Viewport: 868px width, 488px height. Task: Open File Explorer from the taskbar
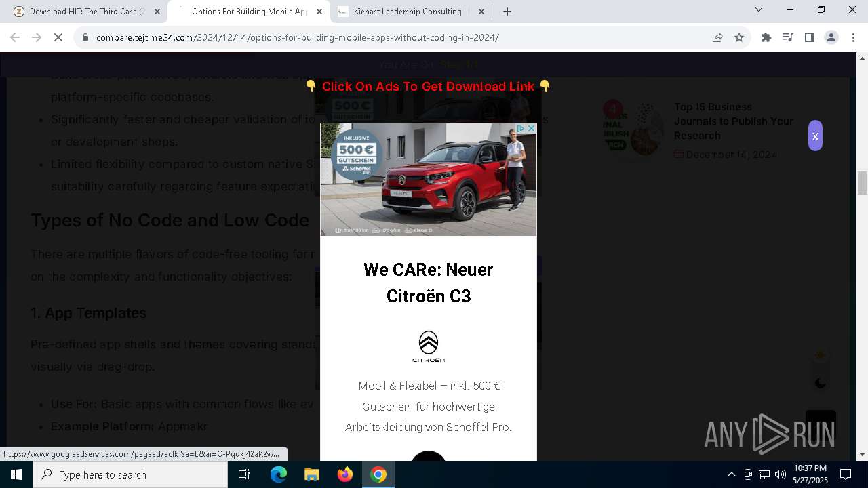click(x=312, y=474)
